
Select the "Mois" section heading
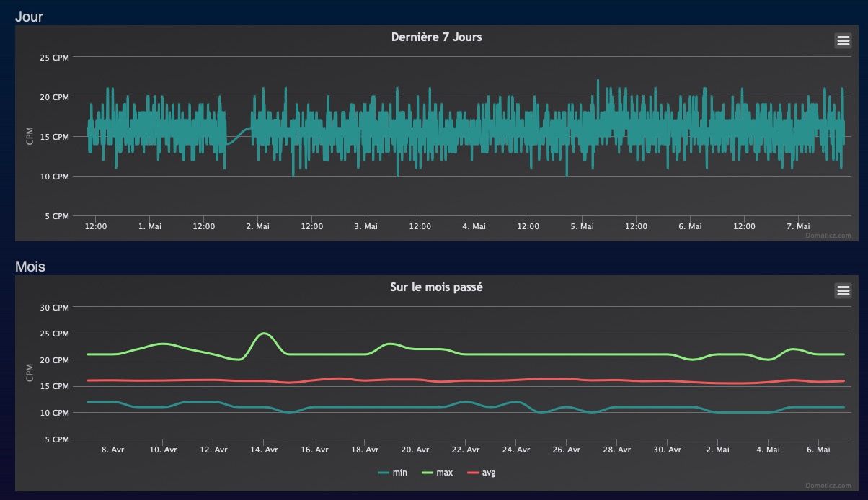(30, 267)
